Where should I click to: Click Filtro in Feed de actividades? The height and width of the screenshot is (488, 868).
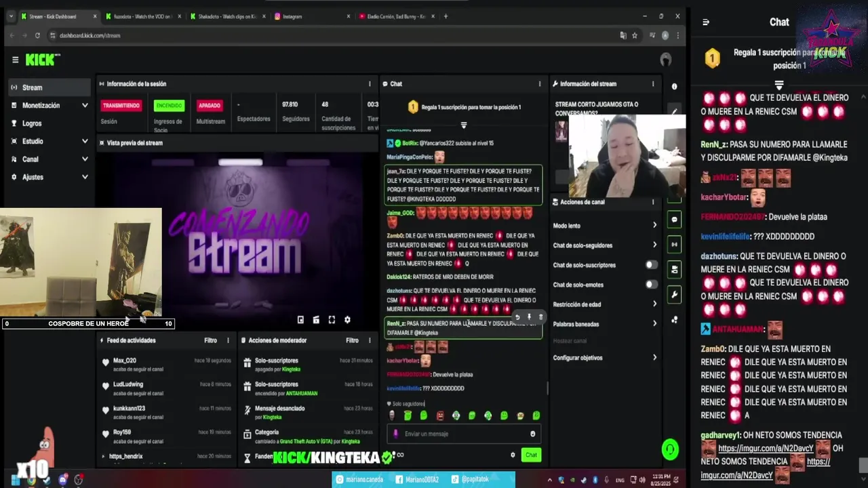coord(210,340)
